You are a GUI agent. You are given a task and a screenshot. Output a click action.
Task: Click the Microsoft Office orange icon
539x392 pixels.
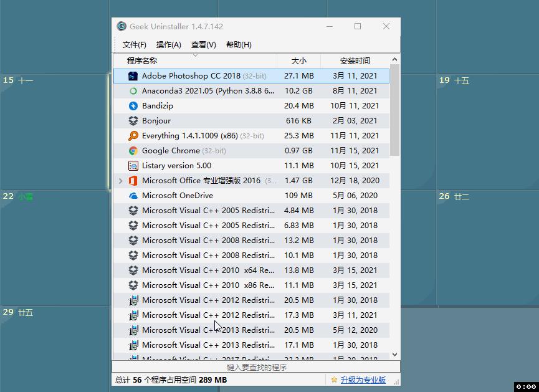pos(133,180)
